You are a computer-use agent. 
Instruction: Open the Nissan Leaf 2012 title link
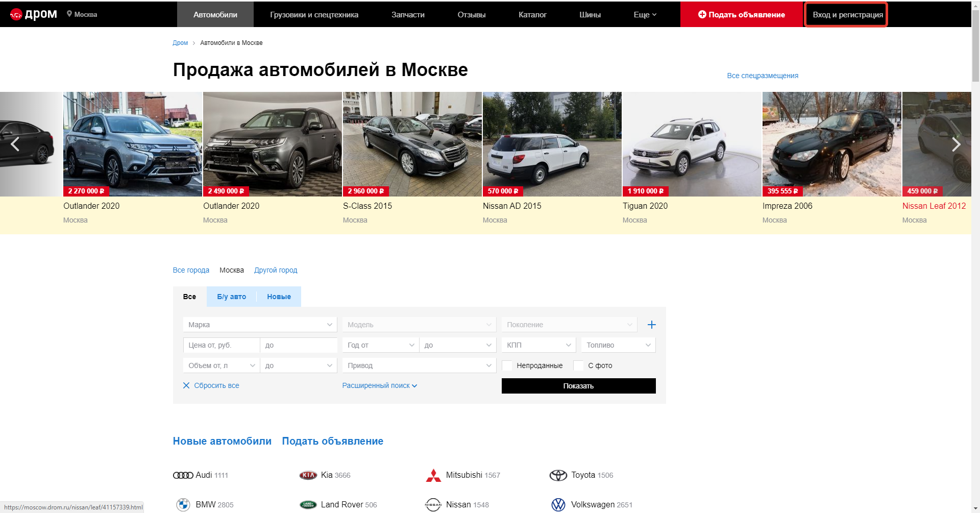(934, 206)
